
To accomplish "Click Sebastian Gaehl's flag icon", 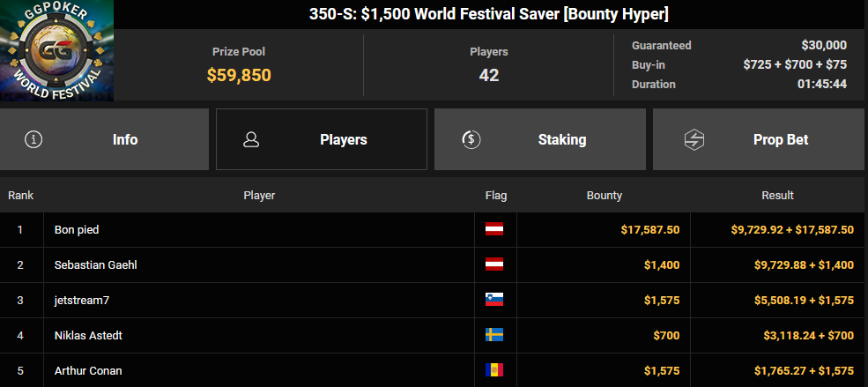I will (x=494, y=264).
